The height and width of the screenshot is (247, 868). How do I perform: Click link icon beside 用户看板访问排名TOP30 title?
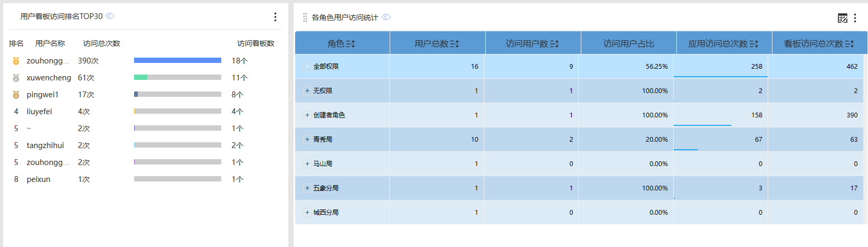[x=110, y=16]
